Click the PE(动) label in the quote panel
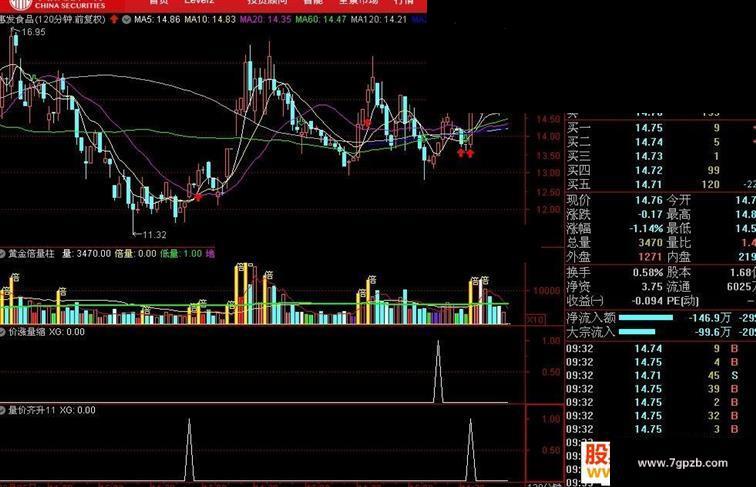Image resolution: width=756 pixels, height=487 pixels. coord(683,301)
